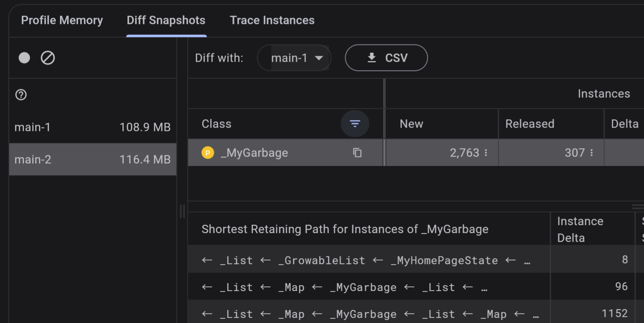The width and height of the screenshot is (644, 323).
Task: Open the context menu next to 307 released instances
Action: (591, 153)
